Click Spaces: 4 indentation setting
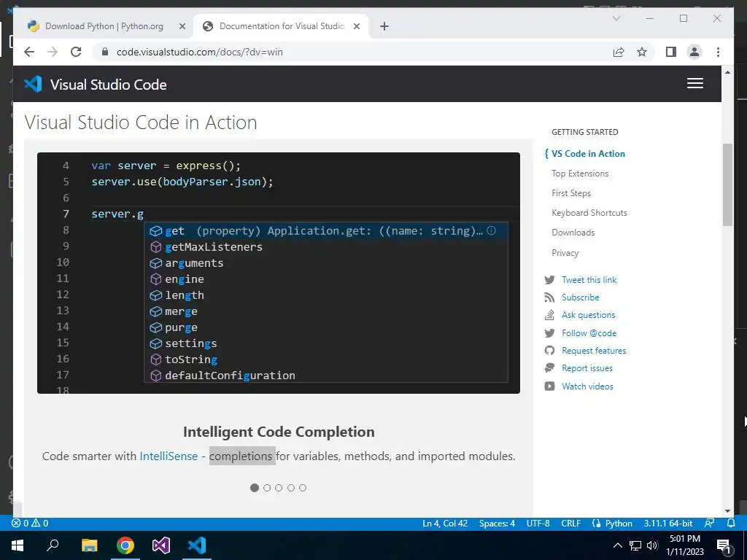 point(497,523)
